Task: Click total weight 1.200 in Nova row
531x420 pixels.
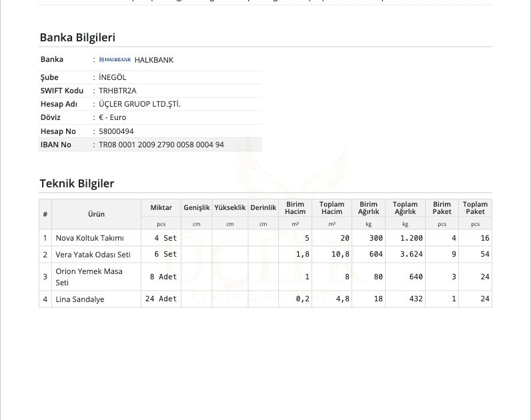Action: click(412, 238)
